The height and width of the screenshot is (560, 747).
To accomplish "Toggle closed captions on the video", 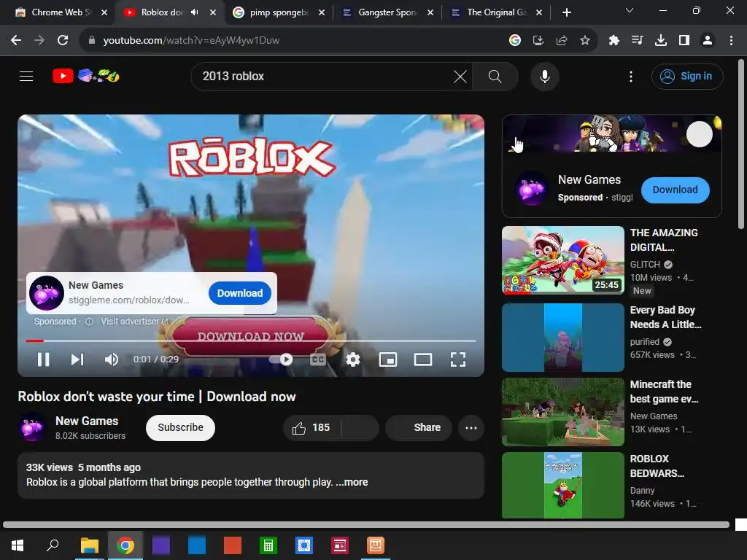I will (x=318, y=359).
